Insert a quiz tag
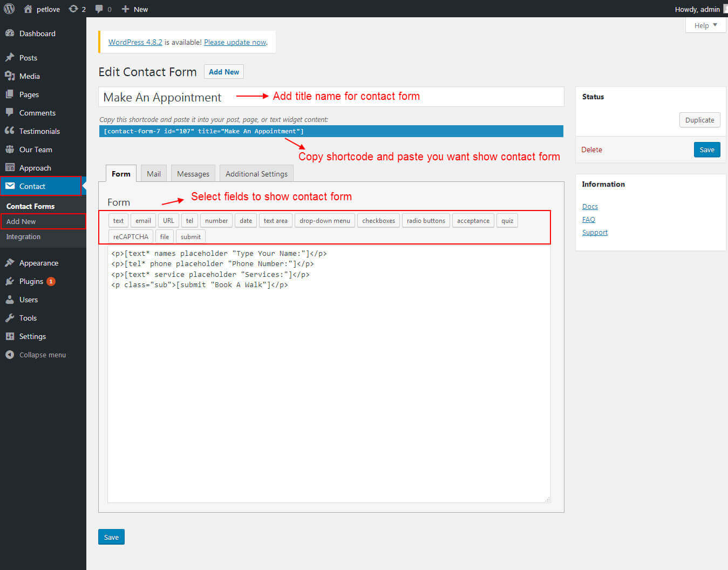 pyautogui.click(x=507, y=220)
